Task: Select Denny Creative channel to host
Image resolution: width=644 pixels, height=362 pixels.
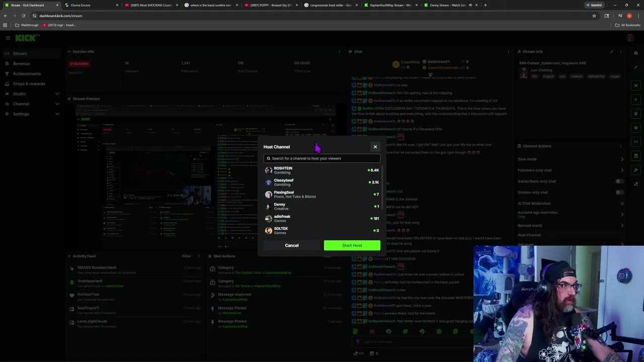Action: [322, 206]
